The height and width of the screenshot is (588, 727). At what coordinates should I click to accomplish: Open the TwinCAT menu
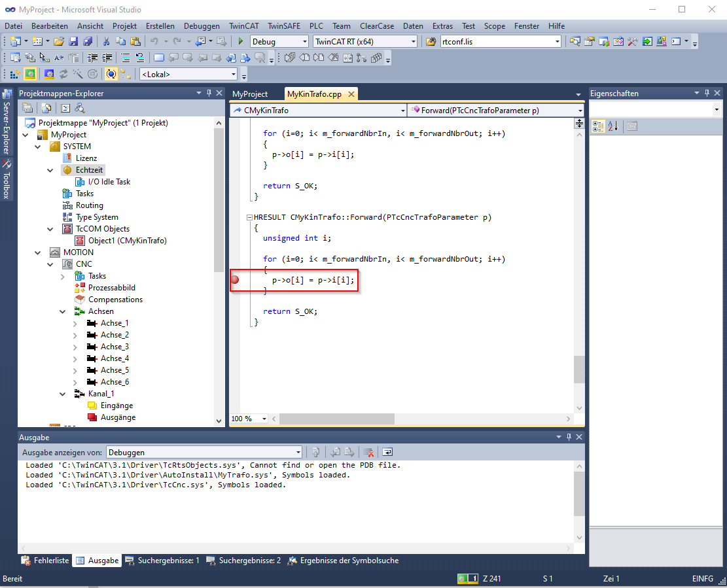(243, 26)
